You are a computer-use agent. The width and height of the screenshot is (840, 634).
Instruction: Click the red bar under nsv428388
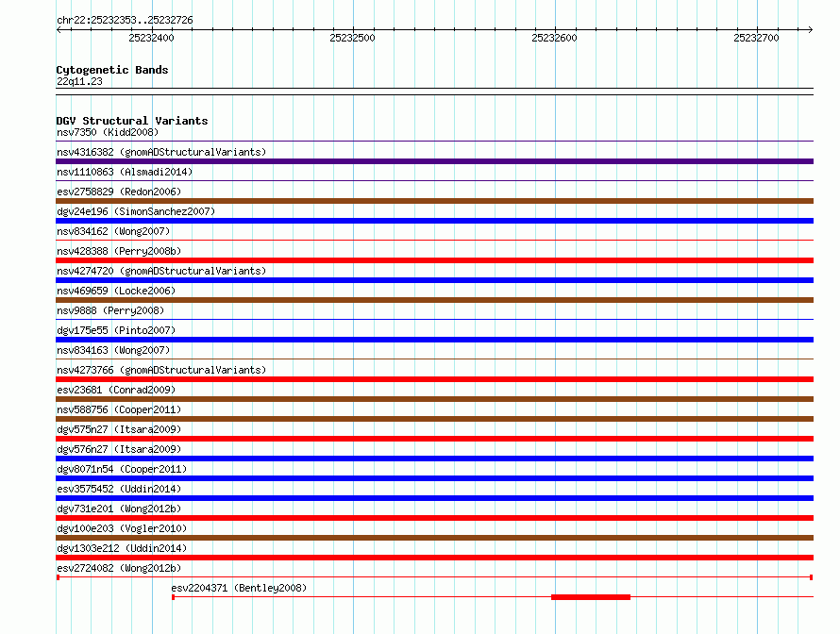point(434,260)
